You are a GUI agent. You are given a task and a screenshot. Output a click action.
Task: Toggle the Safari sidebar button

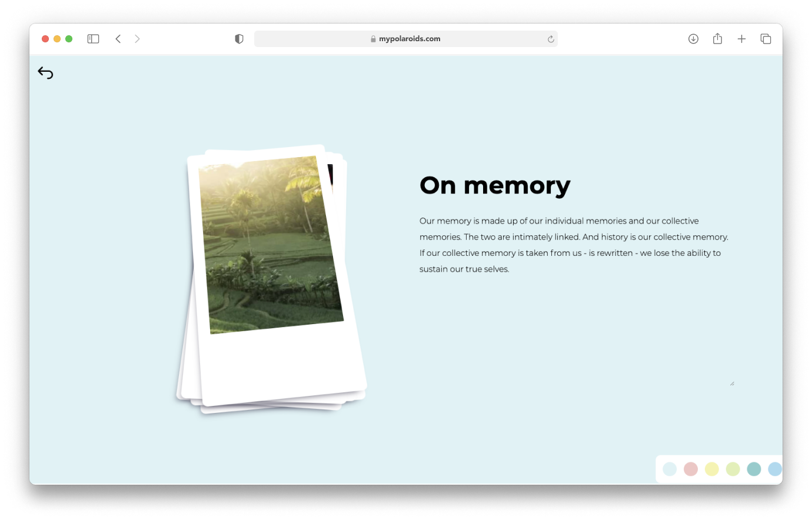click(x=93, y=39)
